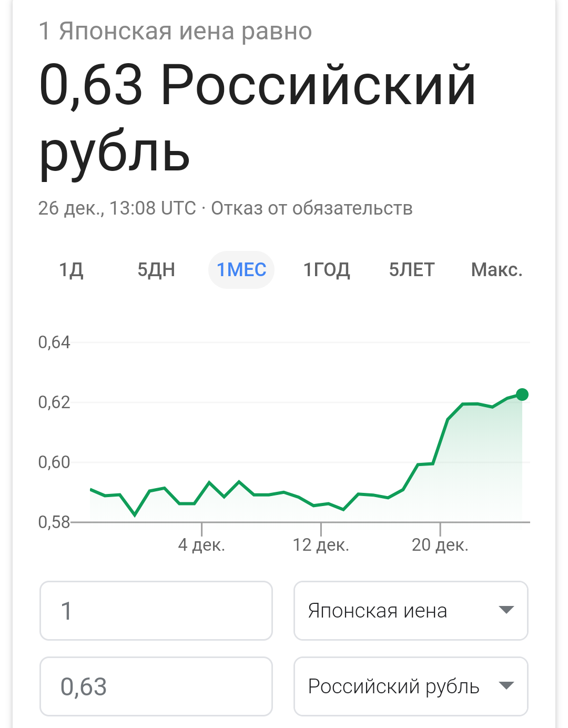Click the green chart line near its lowest dip
The height and width of the screenshot is (728, 568).
pyautogui.click(x=135, y=514)
